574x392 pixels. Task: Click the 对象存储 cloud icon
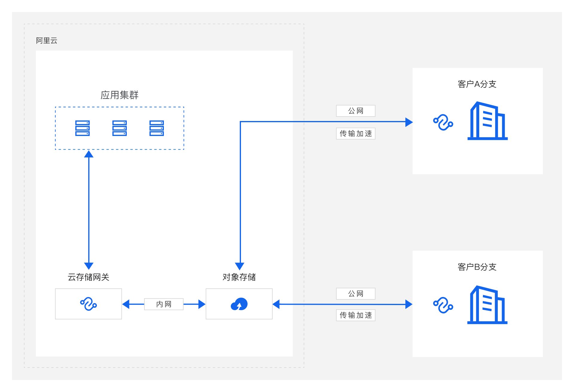pos(239,304)
